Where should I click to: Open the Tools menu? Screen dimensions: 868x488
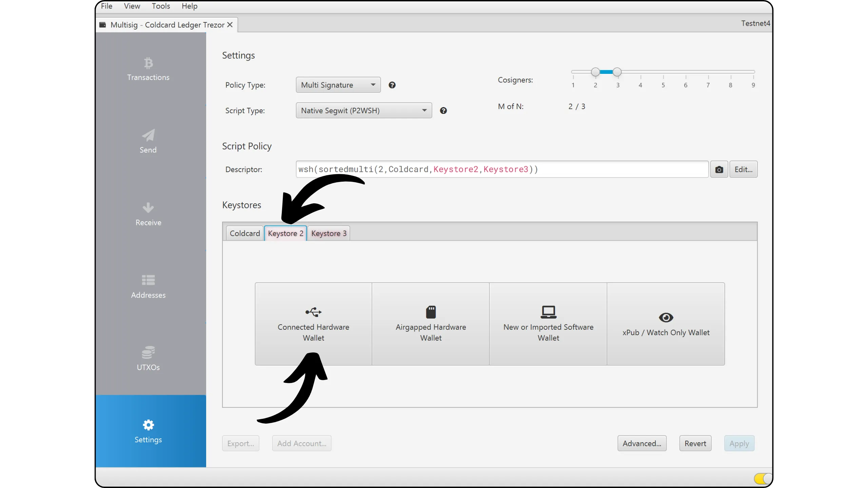(161, 6)
